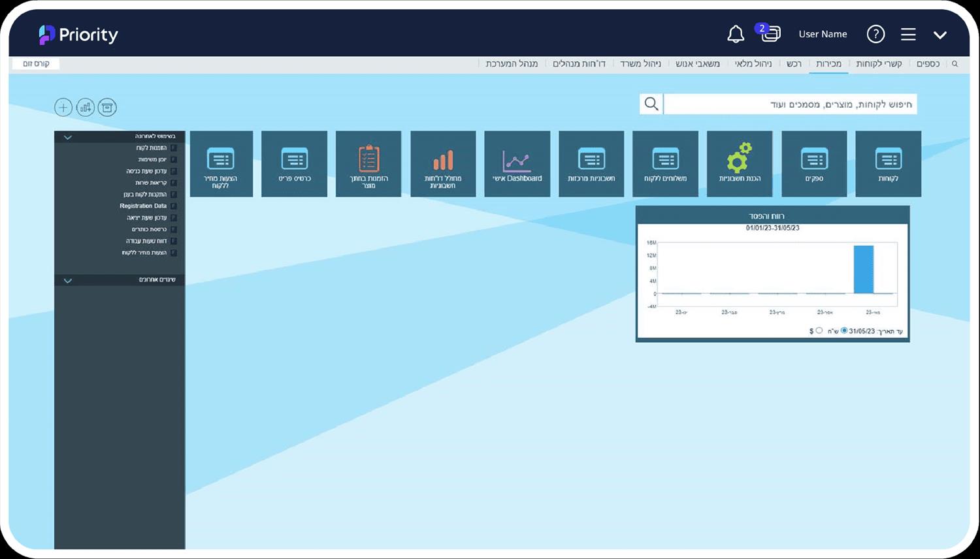
Task: Open the כספים menu
Action: [x=928, y=64]
